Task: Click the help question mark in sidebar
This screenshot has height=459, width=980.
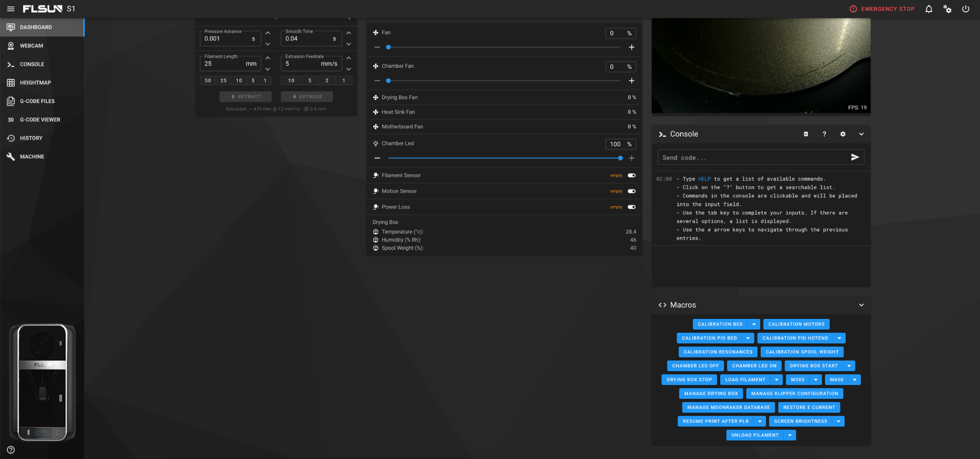Action: [x=11, y=450]
